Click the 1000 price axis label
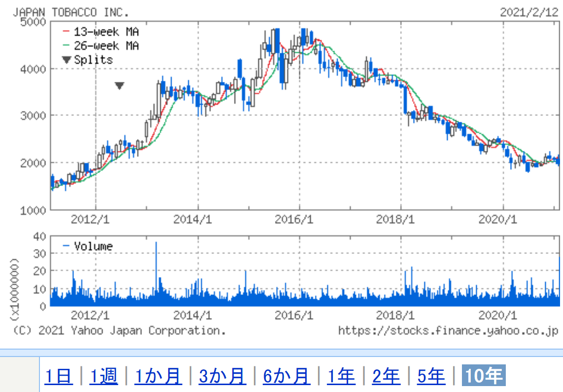 click(33, 210)
